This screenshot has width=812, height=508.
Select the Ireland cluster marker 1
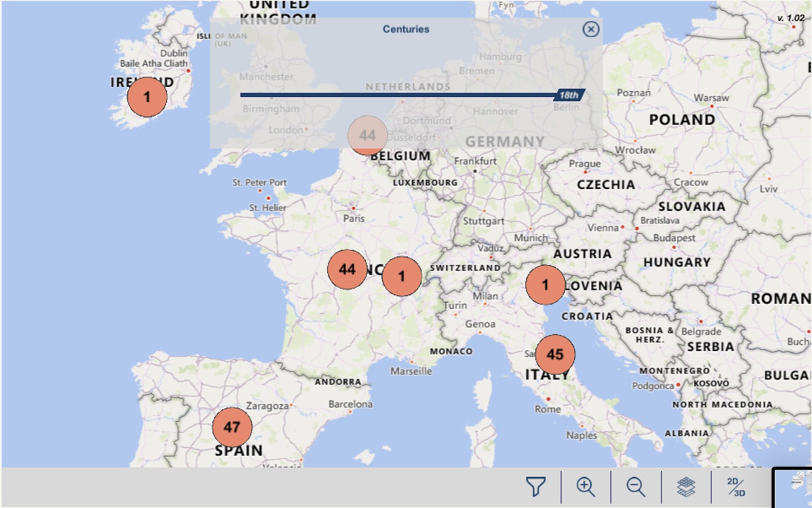click(x=147, y=97)
